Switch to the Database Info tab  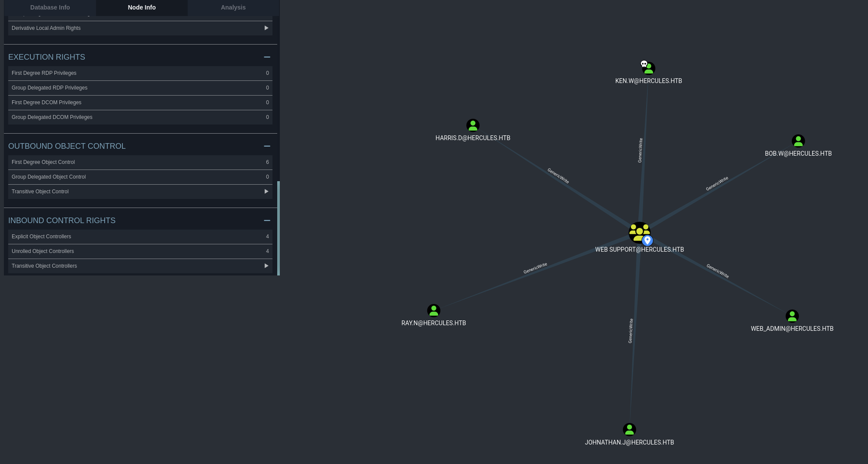tap(50, 7)
